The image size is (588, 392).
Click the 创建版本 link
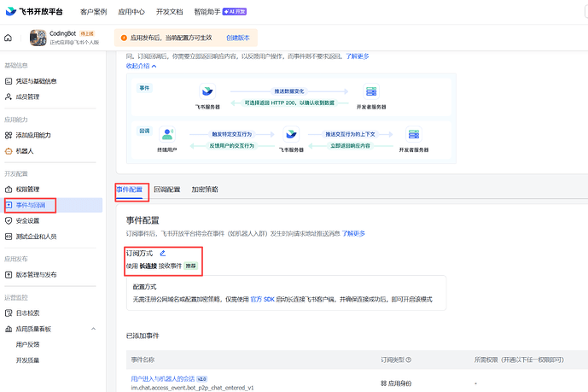point(238,38)
